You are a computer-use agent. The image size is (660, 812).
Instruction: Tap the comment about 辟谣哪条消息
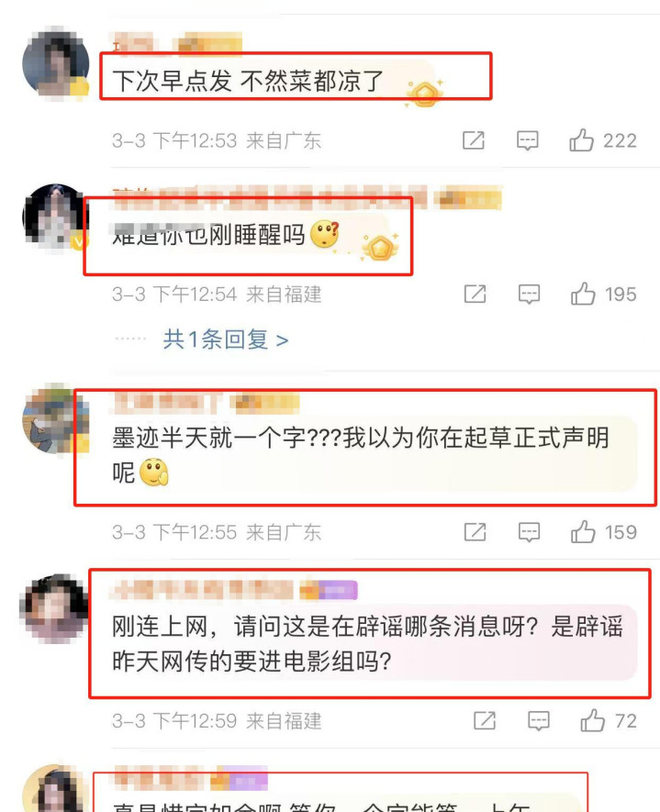(x=368, y=644)
